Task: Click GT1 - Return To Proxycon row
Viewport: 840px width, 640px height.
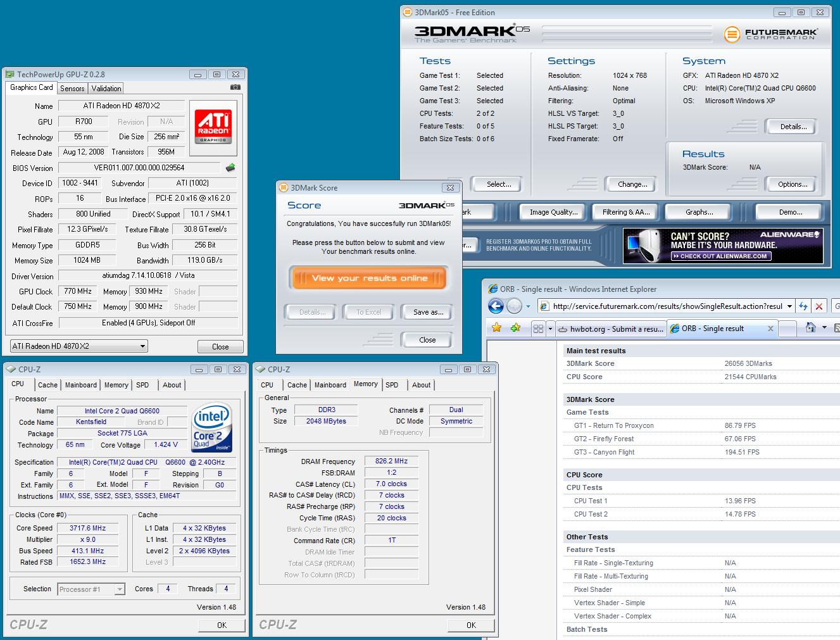Action: point(701,425)
